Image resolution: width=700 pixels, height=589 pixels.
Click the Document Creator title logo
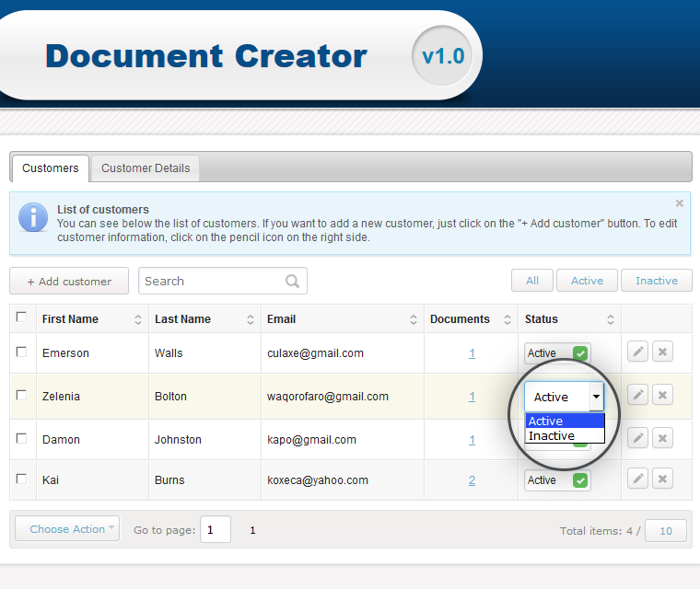206,56
